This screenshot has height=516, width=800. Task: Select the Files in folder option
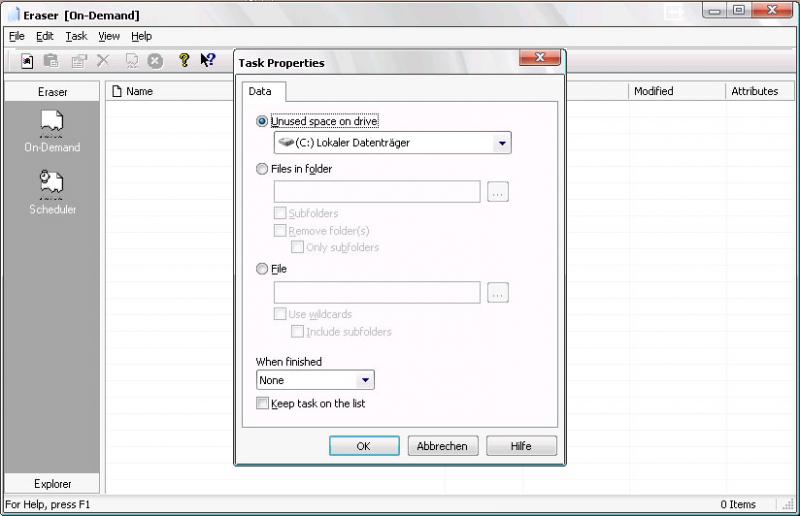tap(262, 168)
